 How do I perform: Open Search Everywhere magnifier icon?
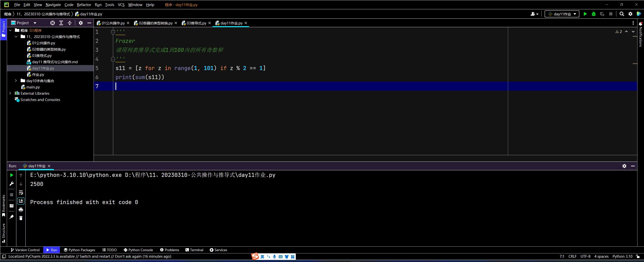point(622,14)
